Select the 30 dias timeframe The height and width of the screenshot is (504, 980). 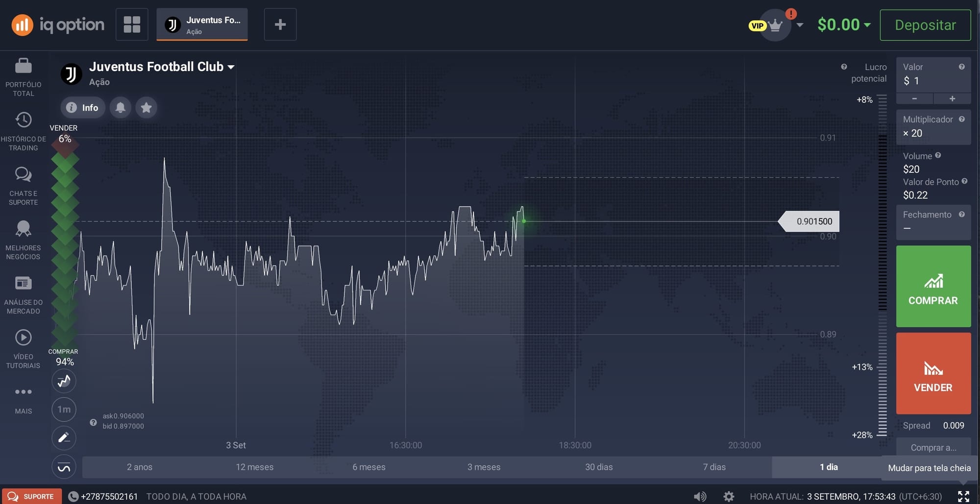pos(599,467)
